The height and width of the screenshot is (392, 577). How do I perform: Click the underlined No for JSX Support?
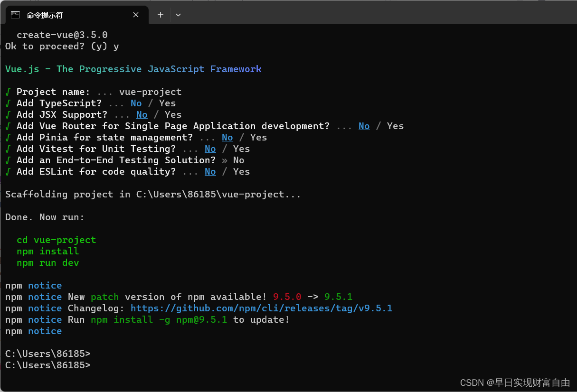[x=142, y=114]
